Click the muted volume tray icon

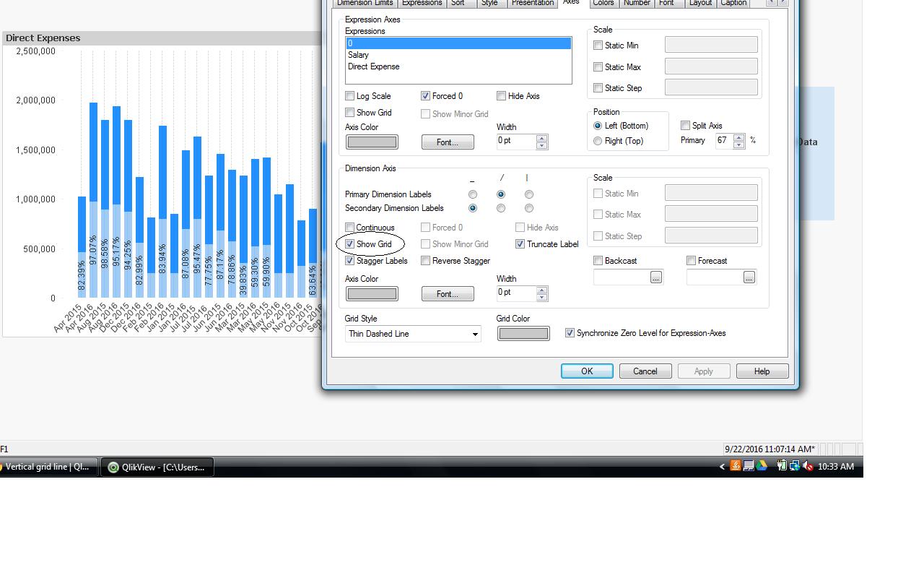(x=808, y=466)
